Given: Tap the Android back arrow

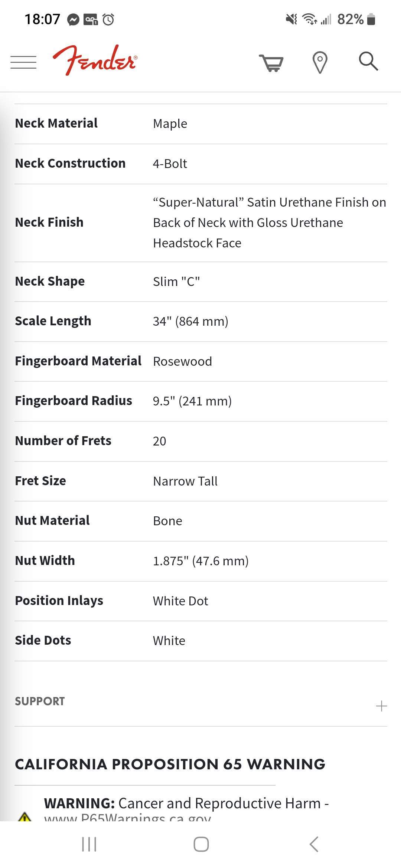Looking at the screenshot, I should [x=314, y=844].
